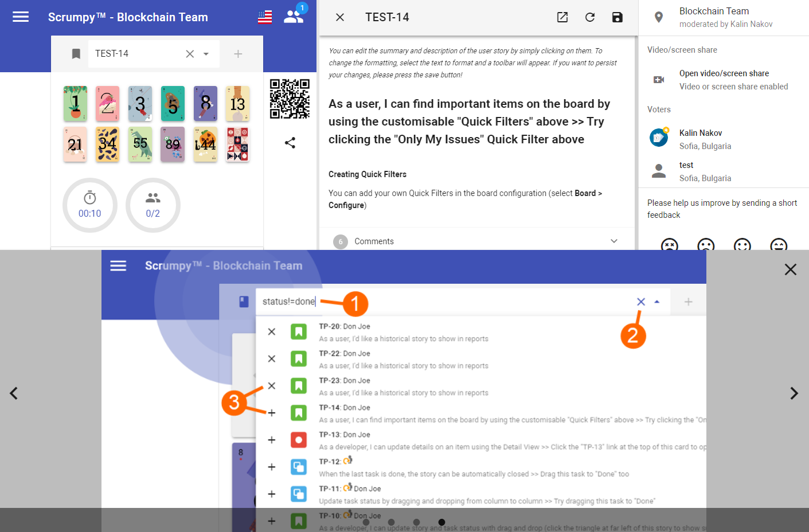Pick the poker card numbered 89

(173, 144)
